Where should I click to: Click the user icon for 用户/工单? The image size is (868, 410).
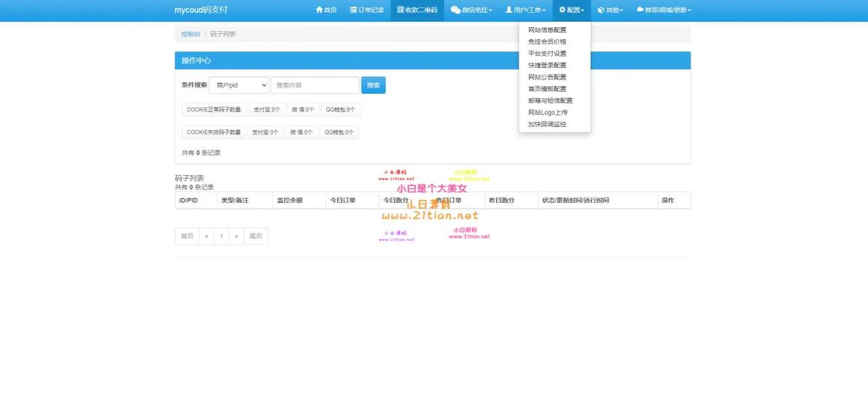(509, 10)
